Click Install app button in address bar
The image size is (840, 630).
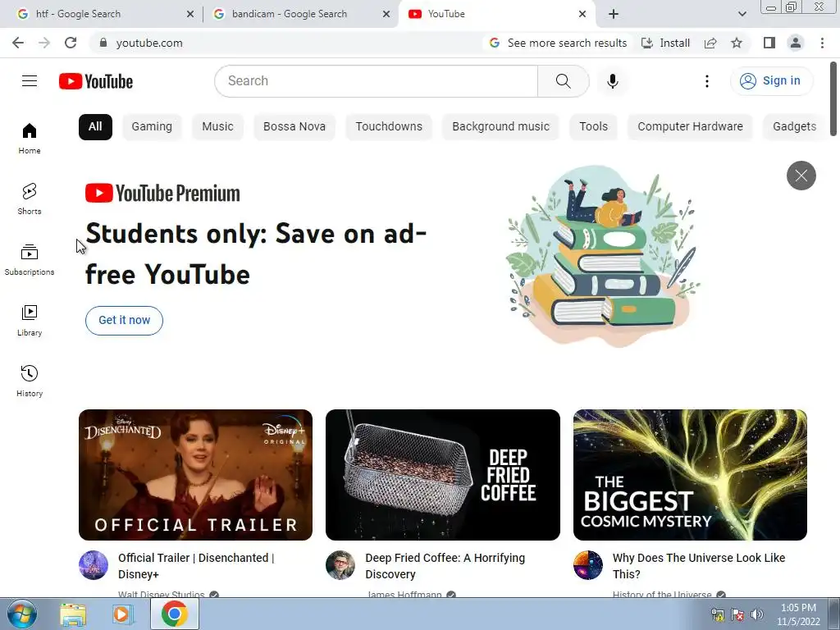(665, 43)
